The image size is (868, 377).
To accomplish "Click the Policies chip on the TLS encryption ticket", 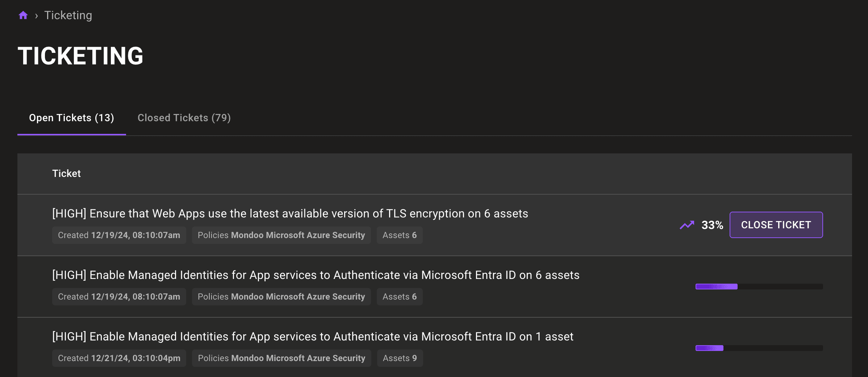I will 281,235.
